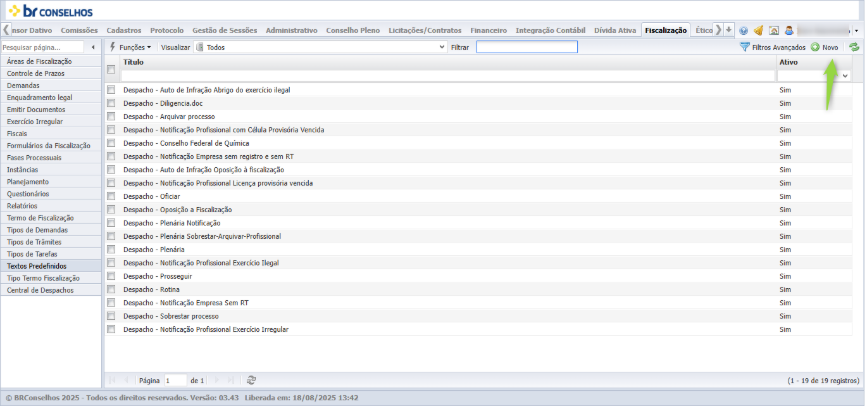The image size is (865, 406).
Task: Focus the Pesquisar página search box
Action: point(42,47)
